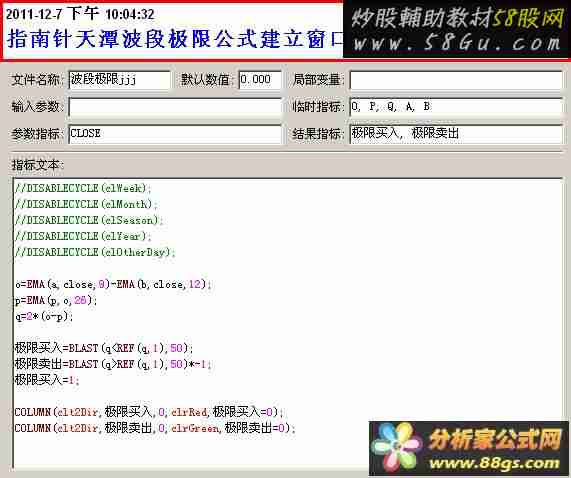Image resolution: width=571 pixels, height=478 pixels.
Task: Click the 极限卖出=BLAST formula line
Action: click(x=113, y=364)
